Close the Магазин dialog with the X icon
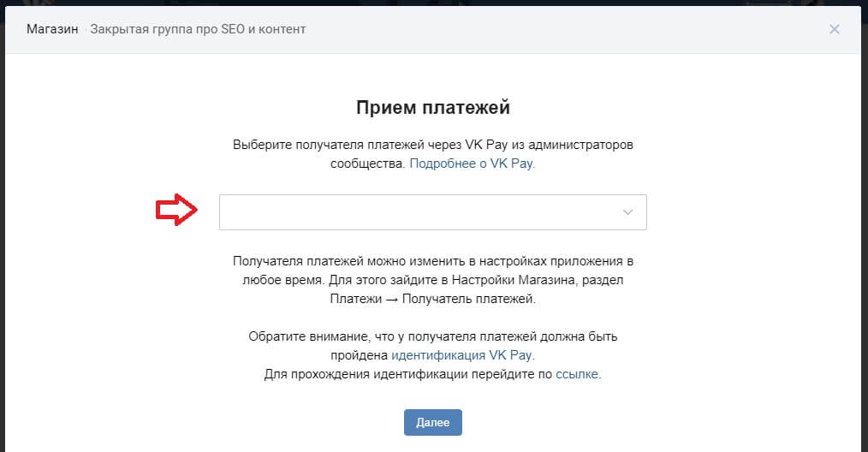 (x=835, y=30)
